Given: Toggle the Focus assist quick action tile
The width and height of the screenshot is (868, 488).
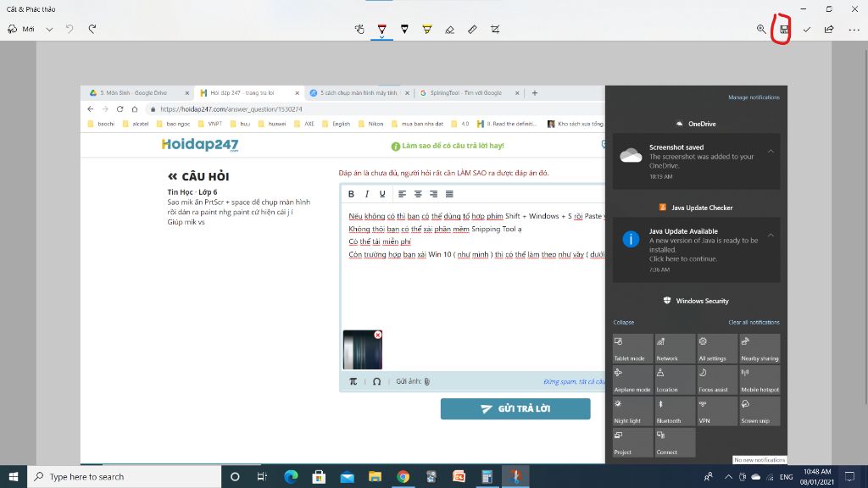Looking at the screenshot, I should pos(717,380).
